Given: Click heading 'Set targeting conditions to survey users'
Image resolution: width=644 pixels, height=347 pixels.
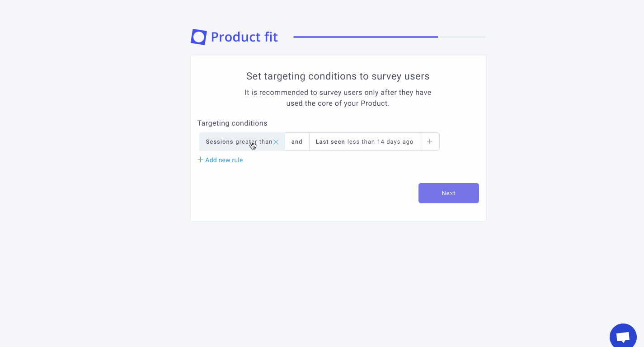Looking at the screenshot, I should pos(338,76).
